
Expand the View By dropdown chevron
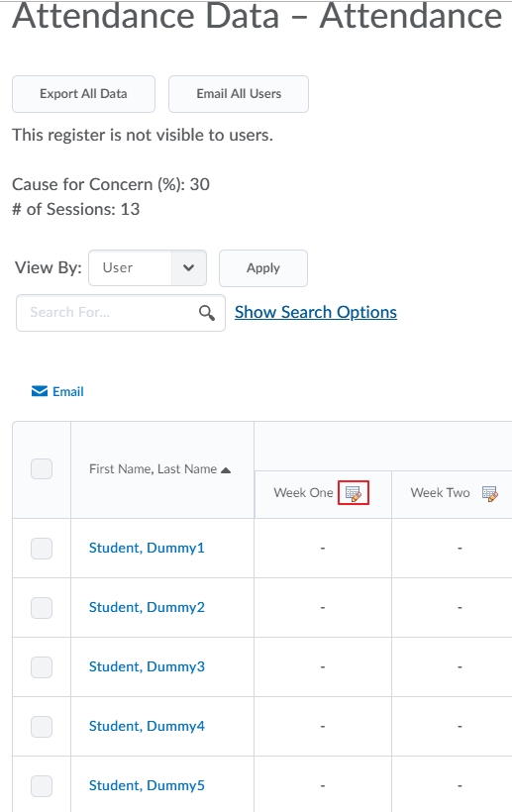coord(189,267)
